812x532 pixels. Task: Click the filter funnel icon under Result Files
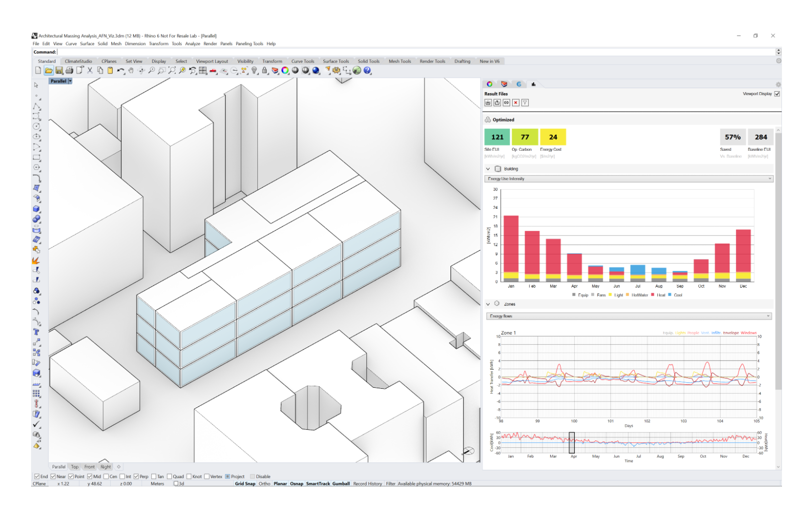tap(525, 103)
